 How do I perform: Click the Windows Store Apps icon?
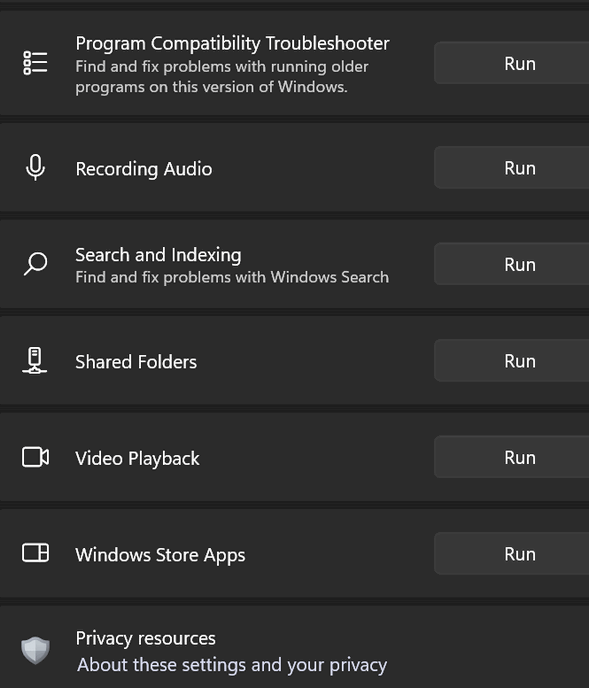pos(35,553)
